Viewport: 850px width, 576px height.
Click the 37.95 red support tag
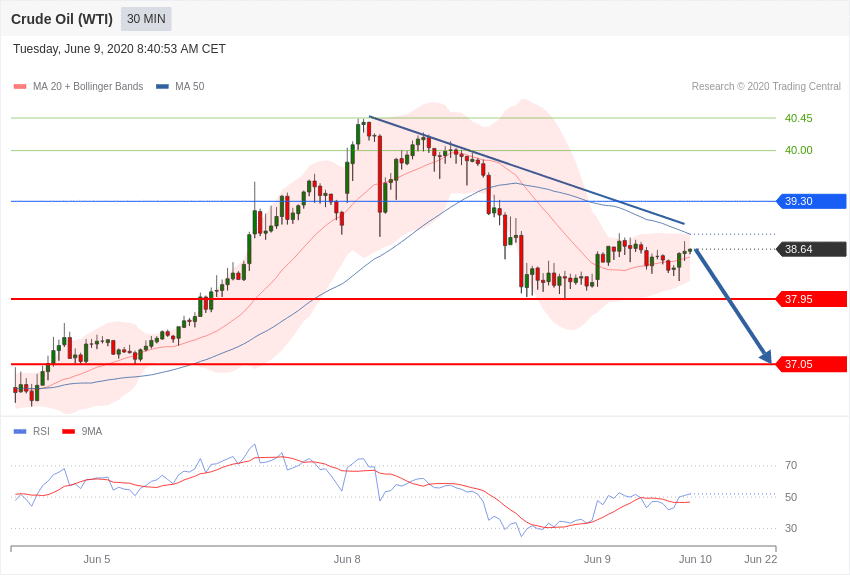click(812, 299)
